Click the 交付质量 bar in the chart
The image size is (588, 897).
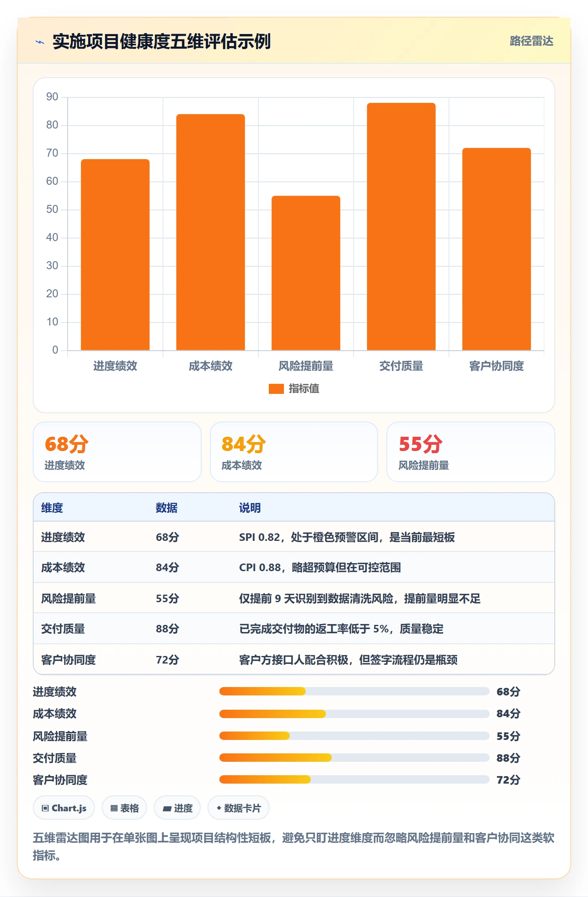coord(401,226)
